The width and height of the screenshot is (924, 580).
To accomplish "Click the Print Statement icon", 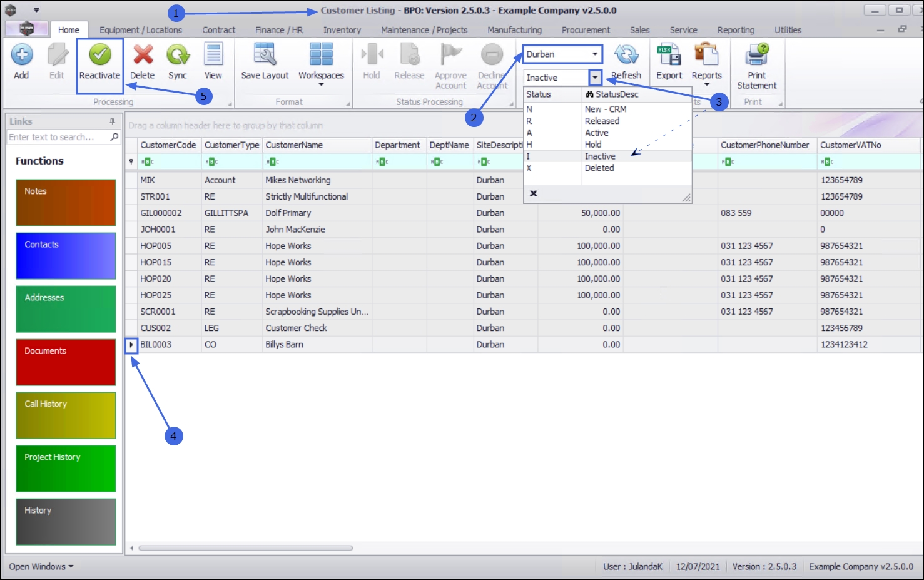I will tap(757, 55).
